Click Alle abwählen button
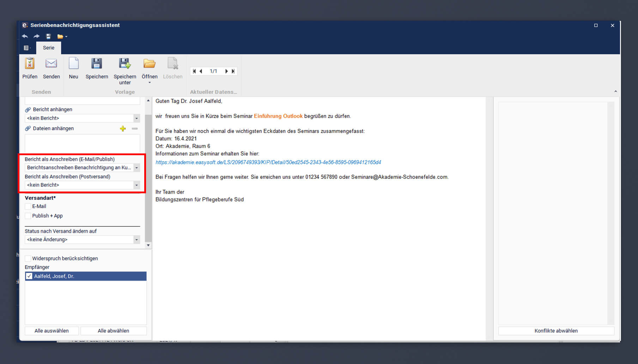Screen dimensions: 638x364 [113, 331]
